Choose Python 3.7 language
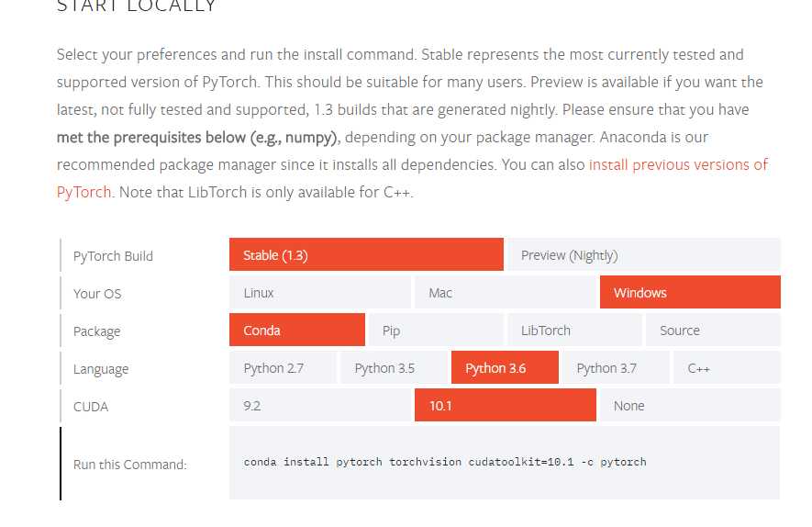This screenshot has height=527, width=812. tap(617, 367)
